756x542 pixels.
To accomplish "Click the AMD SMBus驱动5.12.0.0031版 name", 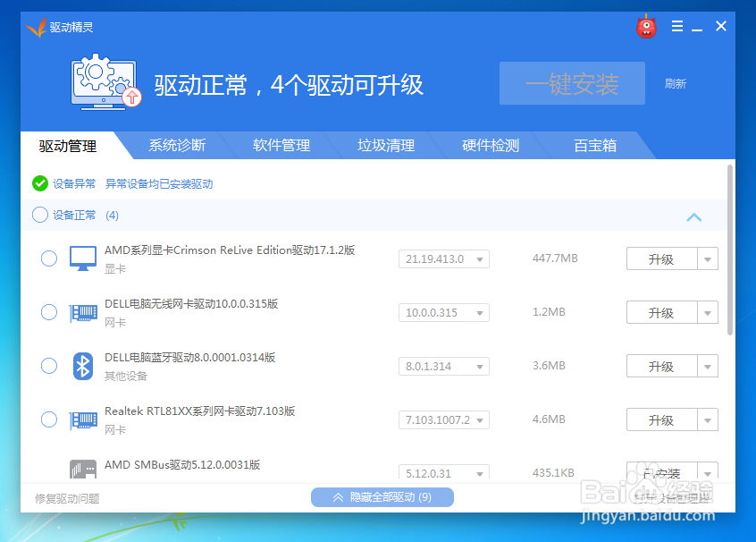I will coord(182,465).
